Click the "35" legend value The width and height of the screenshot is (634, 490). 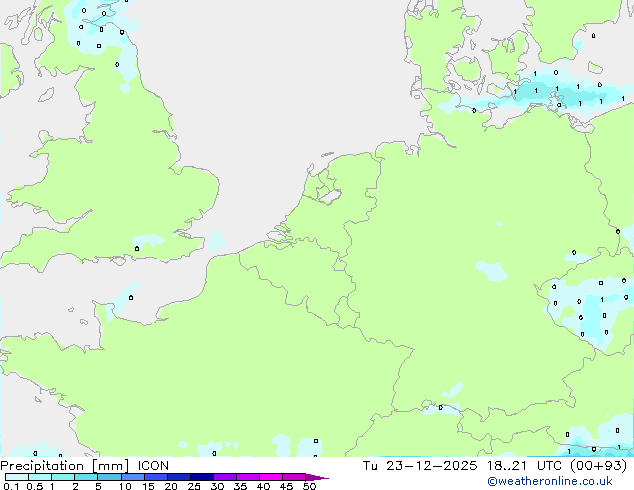tap(240, 486)
